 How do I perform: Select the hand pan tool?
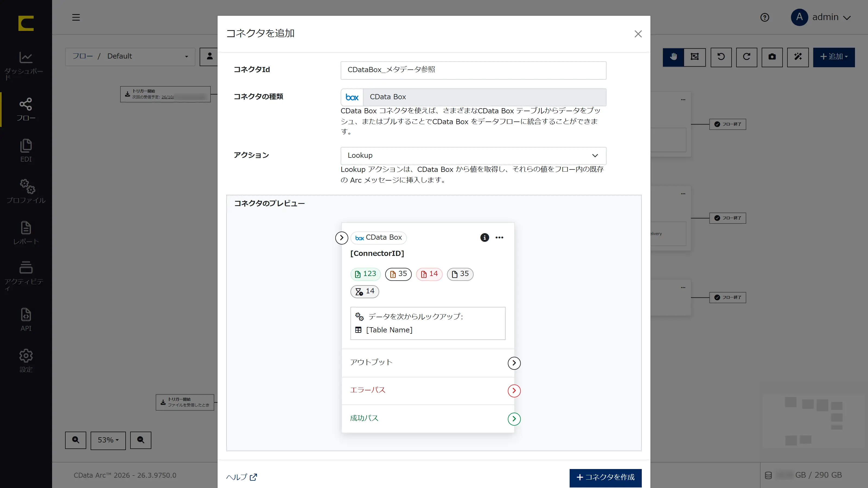pyautogui.click(x=673, y=57)
